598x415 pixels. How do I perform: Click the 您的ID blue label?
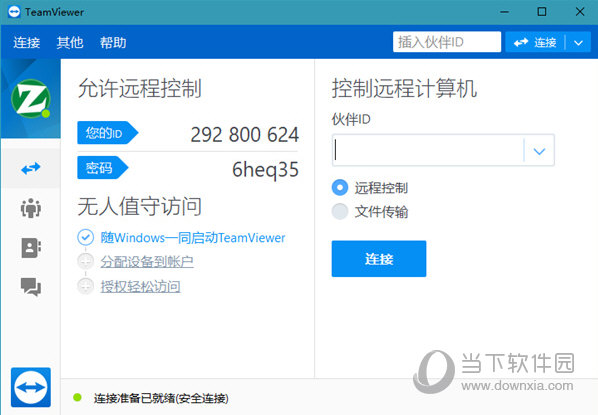pos(107,133)
